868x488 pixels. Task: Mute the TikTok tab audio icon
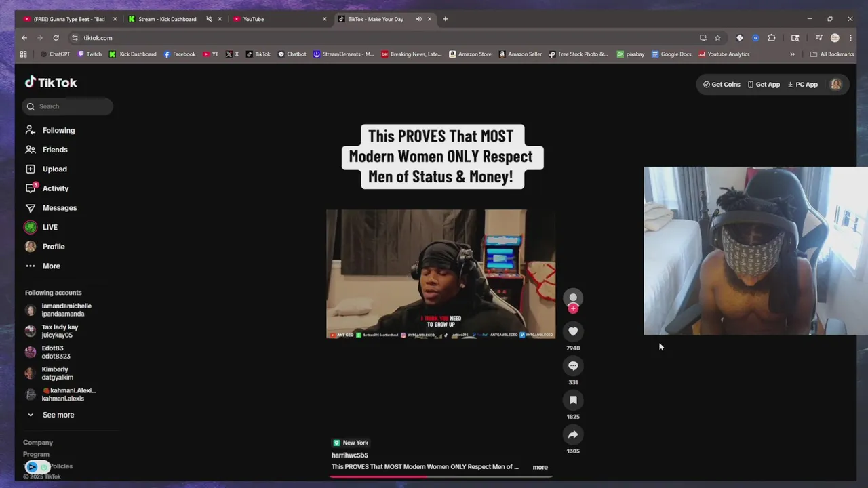coord(418,19)
